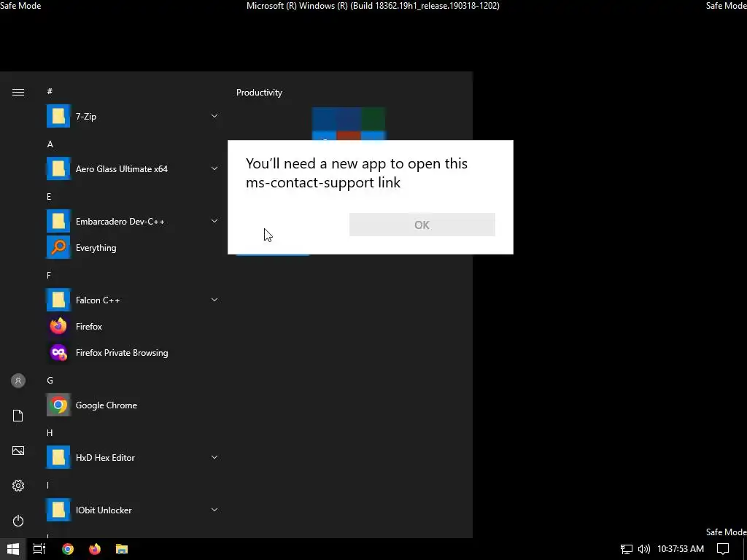Click the 'E' letter group header
Viewport: 747px width, 560px height.
pyautogui.click(x=49, y=196)
